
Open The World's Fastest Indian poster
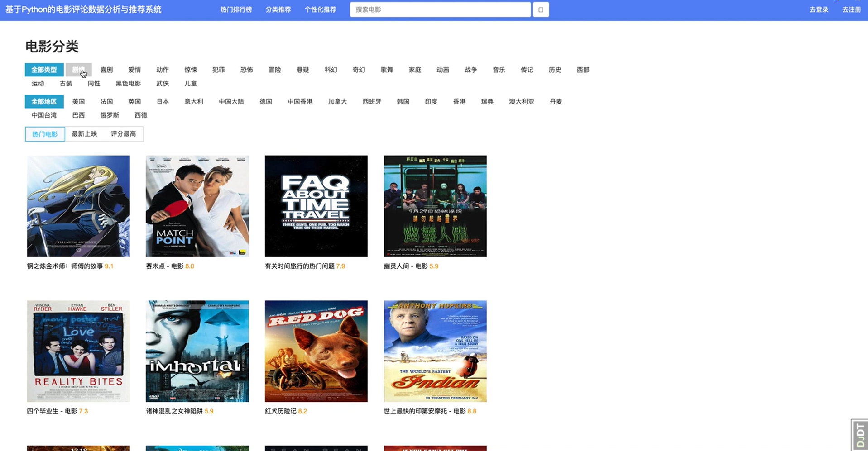click(435, 351)
